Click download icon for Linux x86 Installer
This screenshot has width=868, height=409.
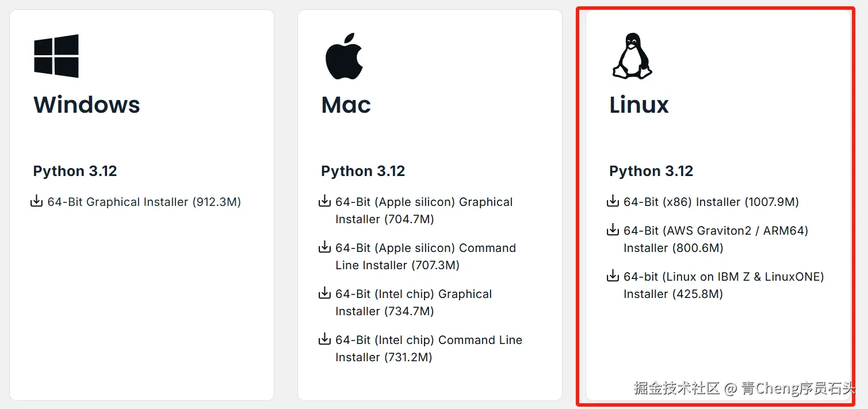613,201
